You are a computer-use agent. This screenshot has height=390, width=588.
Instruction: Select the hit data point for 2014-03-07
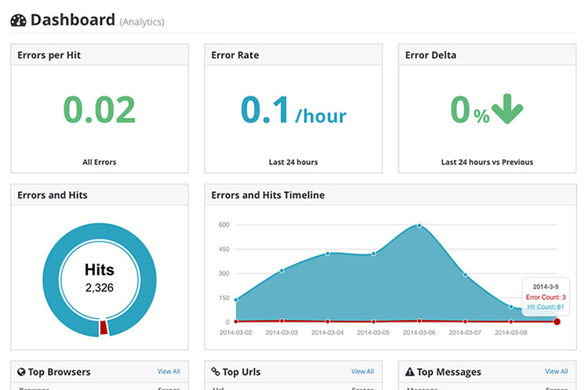tap(465, 275)
